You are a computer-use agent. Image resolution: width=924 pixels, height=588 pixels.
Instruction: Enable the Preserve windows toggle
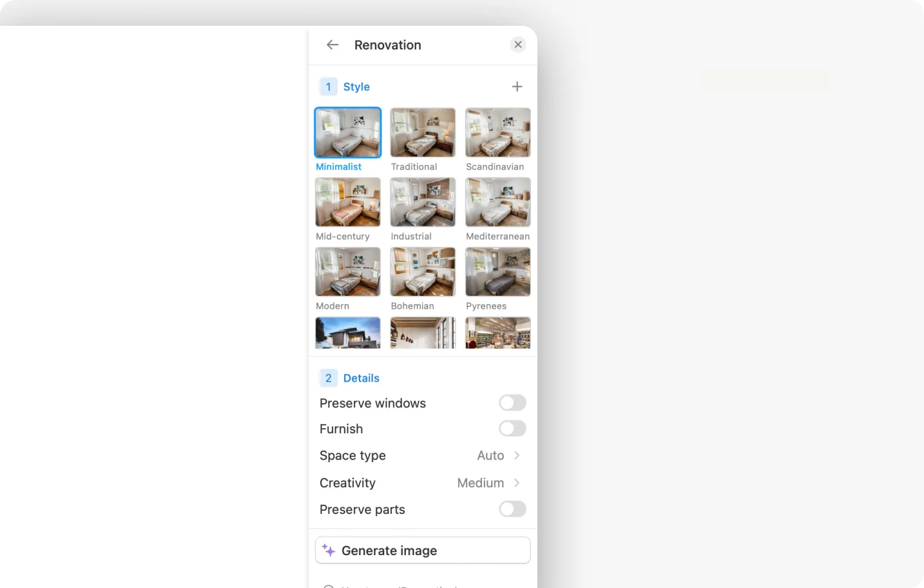[513, 403]
